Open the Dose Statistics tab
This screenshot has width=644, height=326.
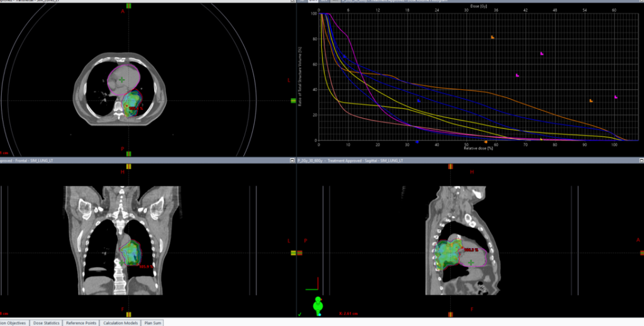[x=47, y=322]
